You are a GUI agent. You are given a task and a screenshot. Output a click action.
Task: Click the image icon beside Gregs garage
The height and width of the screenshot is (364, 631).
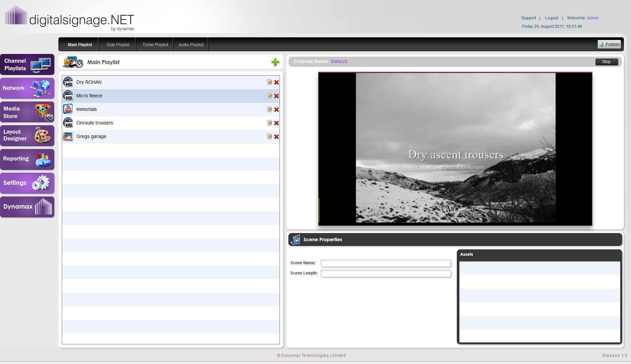coord(68,136)
